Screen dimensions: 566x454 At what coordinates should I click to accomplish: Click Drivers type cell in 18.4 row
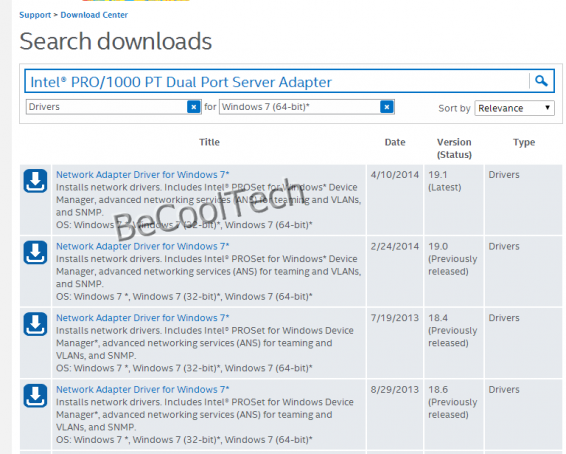pos(524,343)
